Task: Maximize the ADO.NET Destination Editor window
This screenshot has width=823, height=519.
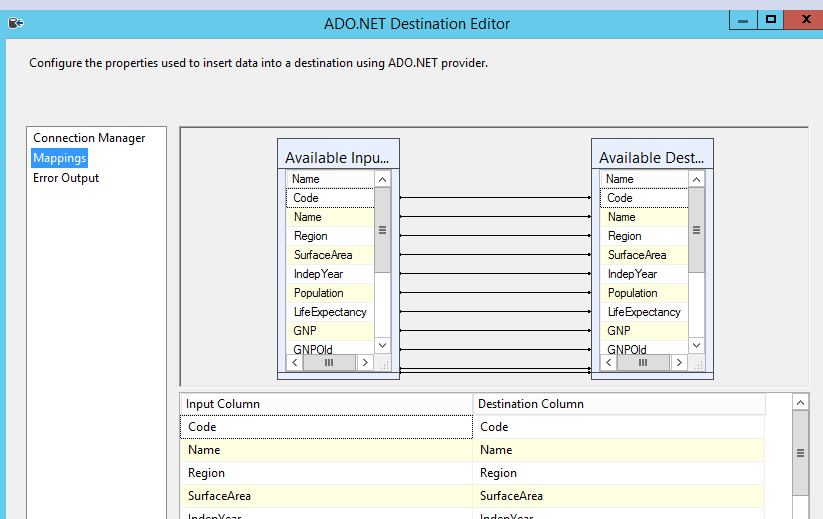Action: pos(770,19)
